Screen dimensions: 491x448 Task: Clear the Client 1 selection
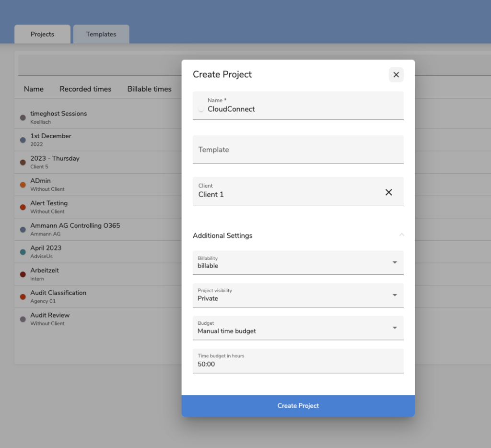click(x=388, y=192)
